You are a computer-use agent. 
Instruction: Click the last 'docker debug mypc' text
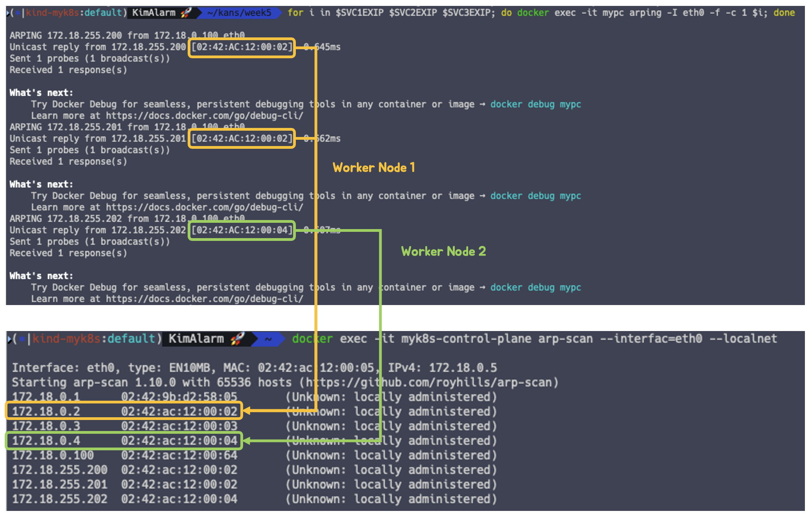535,287
